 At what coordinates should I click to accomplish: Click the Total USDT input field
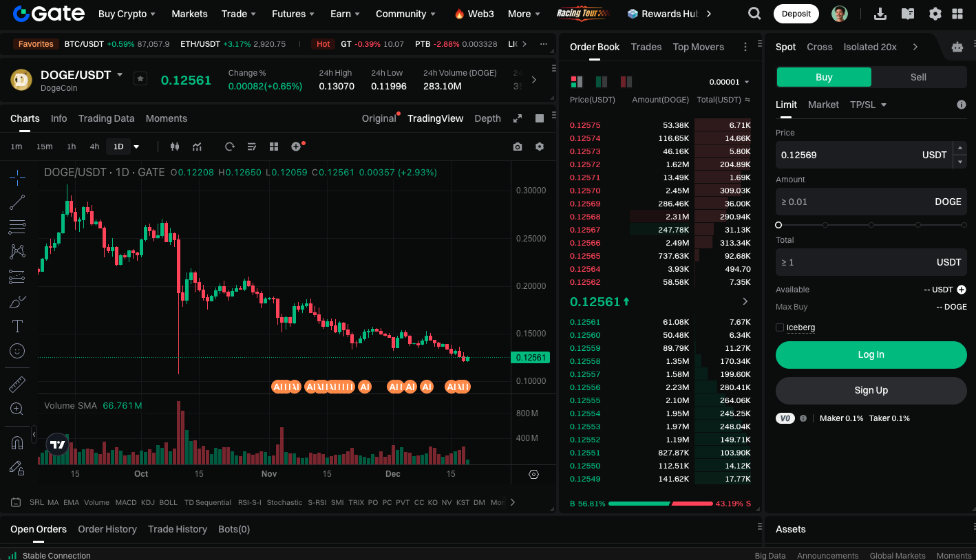[871, 262]
